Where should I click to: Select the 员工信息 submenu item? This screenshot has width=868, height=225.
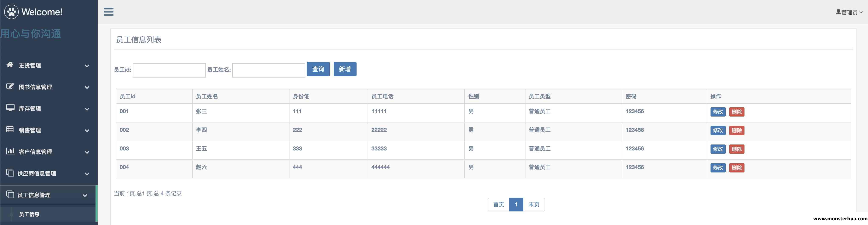pyautogui.click(x=48, y=214)
